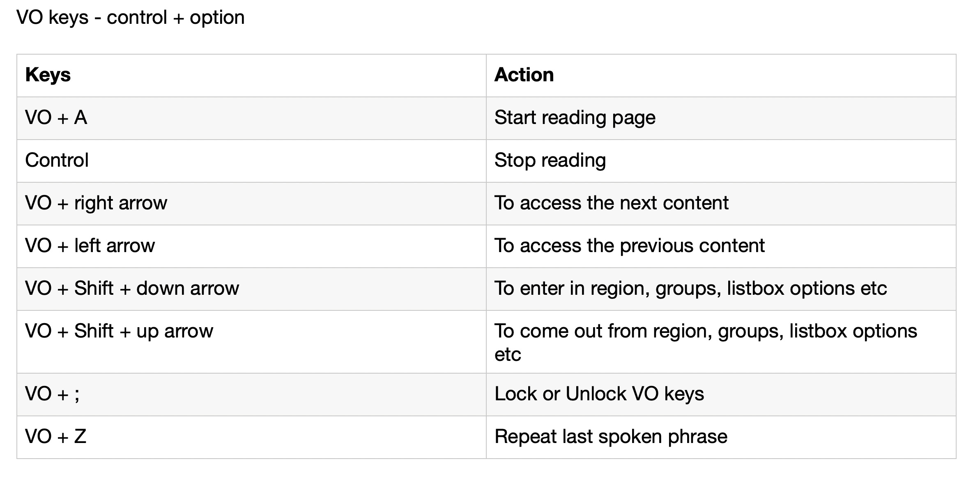Click 'To access the next content' text
Image resolution: width=980 pixels, height=482 pixels.
click(611, 203)
